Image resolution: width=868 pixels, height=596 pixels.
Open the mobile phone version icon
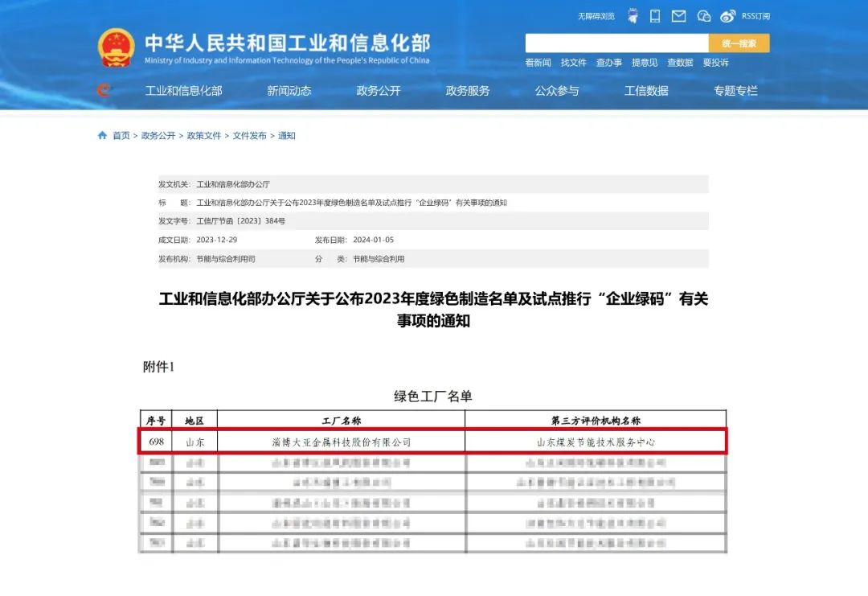click(655, 16)
